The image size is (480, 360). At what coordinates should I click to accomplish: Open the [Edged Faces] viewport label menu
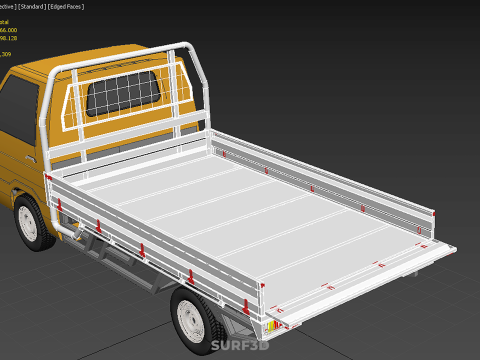coord(66,6)
